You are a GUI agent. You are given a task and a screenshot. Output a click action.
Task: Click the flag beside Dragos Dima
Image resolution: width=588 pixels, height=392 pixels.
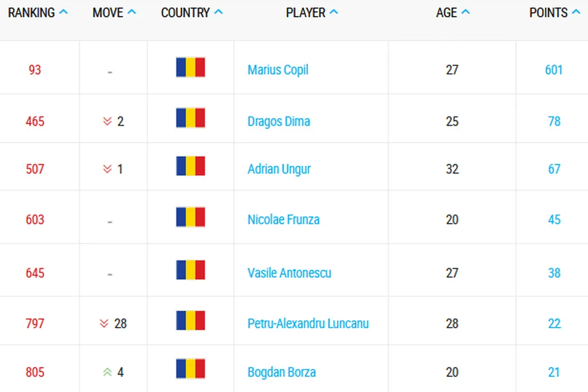pos(190,118)
